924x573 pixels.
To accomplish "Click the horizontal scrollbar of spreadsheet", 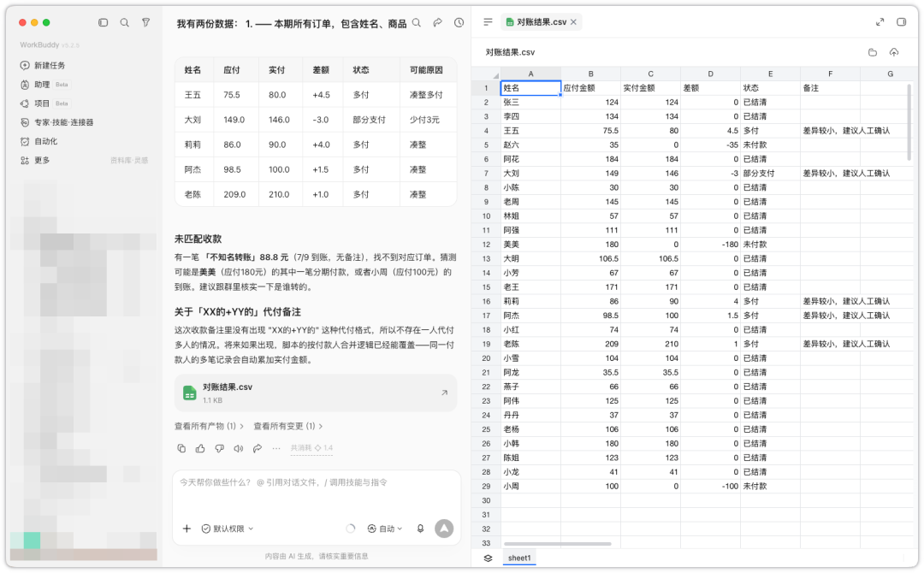I will [557, 544].
